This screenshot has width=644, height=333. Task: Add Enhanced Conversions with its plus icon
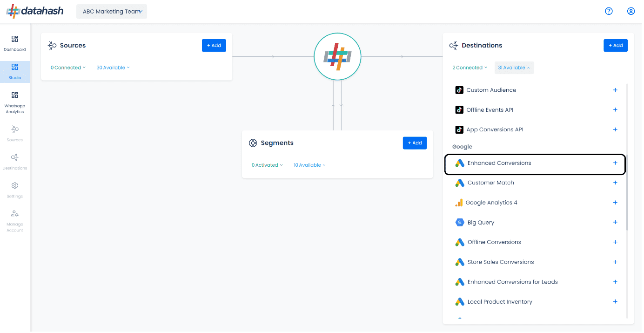(x=615, y=163)
